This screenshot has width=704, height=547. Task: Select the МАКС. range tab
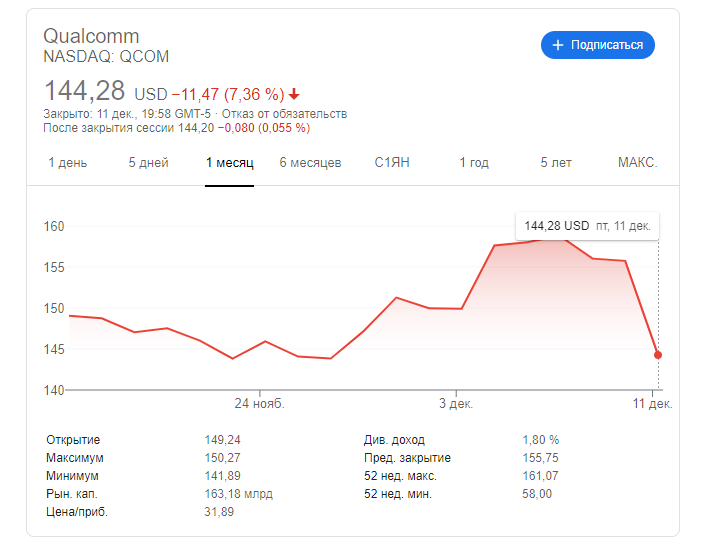point(637,163)
